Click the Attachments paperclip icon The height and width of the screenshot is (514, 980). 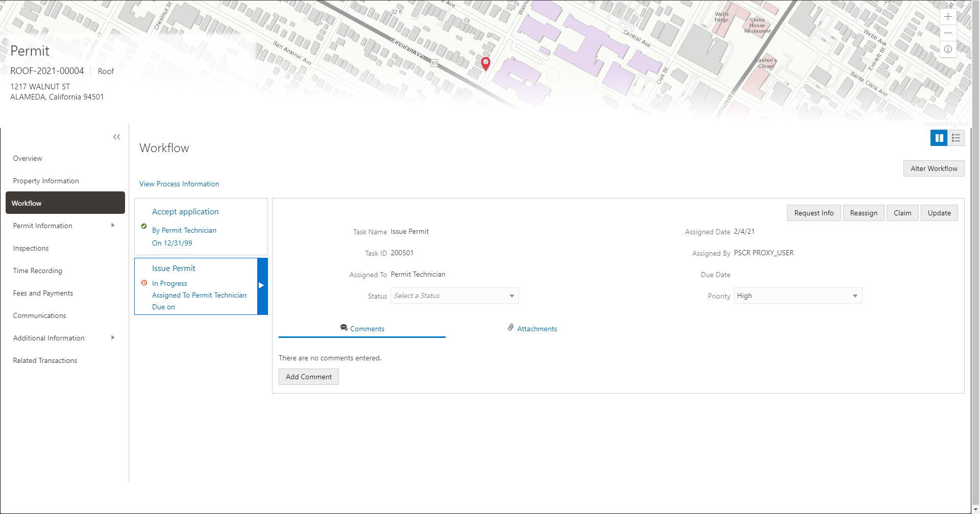(x=510, y=328)
